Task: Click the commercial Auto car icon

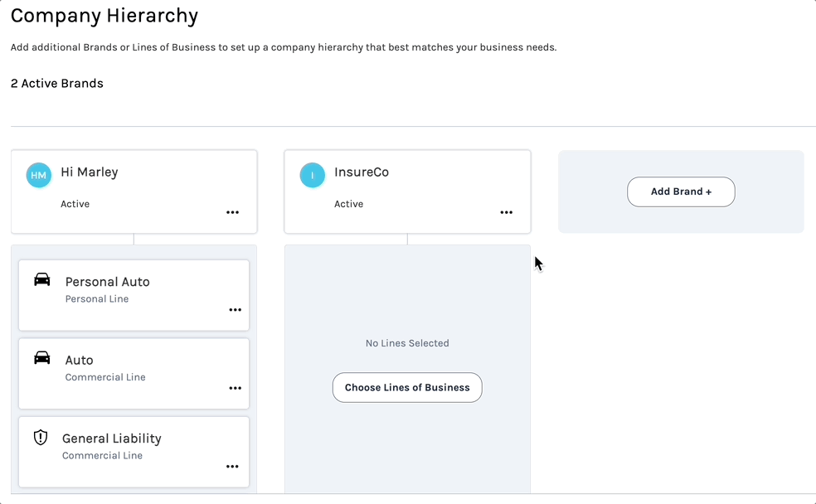Action: click(41, 358)
